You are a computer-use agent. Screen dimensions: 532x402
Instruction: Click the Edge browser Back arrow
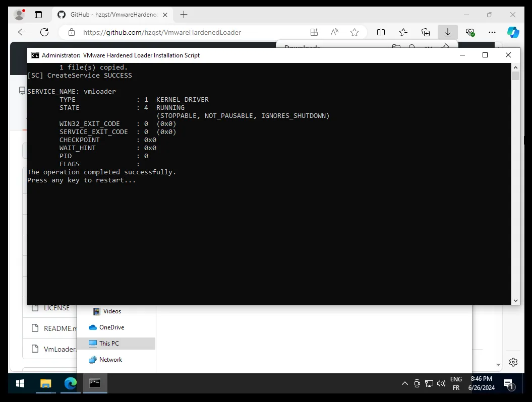(22, 32)
